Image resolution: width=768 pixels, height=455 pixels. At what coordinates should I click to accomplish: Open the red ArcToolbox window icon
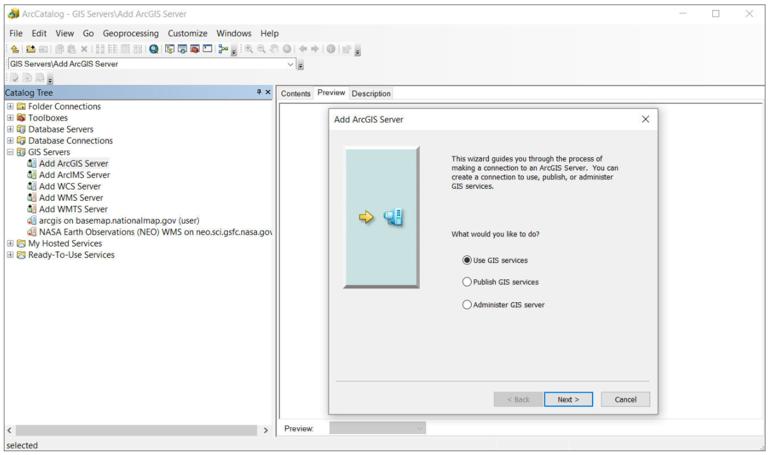195,49
